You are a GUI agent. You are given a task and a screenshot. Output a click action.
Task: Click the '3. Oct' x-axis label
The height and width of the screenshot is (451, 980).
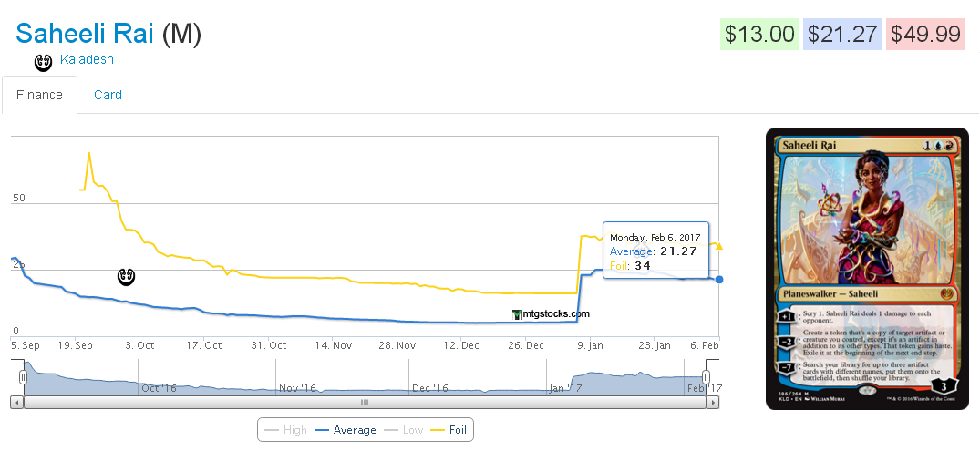click(x=139, y=345)
